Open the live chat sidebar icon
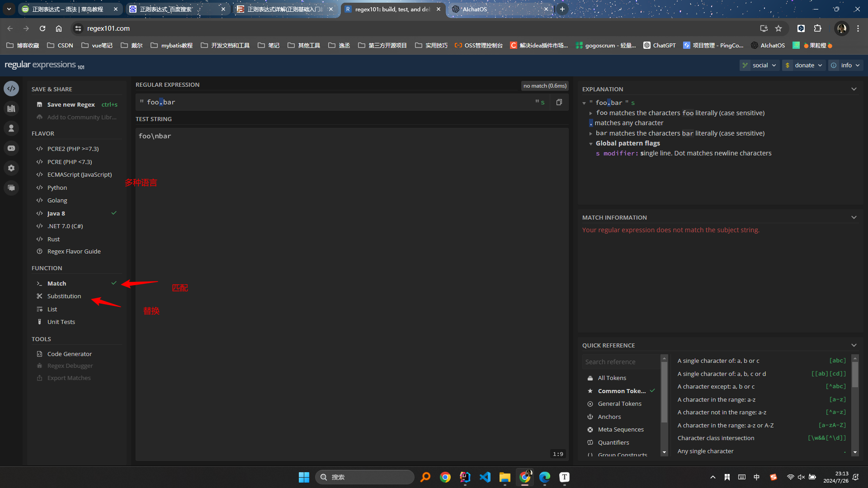This screenshot has height=488, width=868. 11,188
